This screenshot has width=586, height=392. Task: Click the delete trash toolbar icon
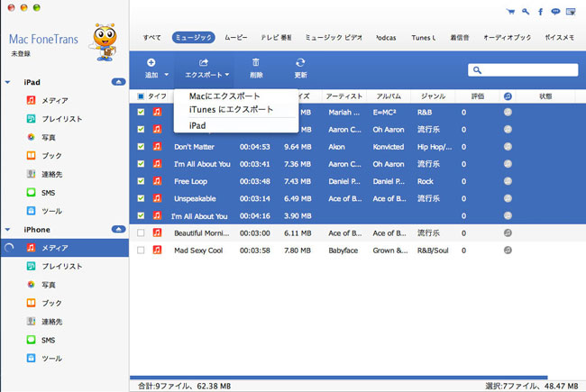coord(256,62)
